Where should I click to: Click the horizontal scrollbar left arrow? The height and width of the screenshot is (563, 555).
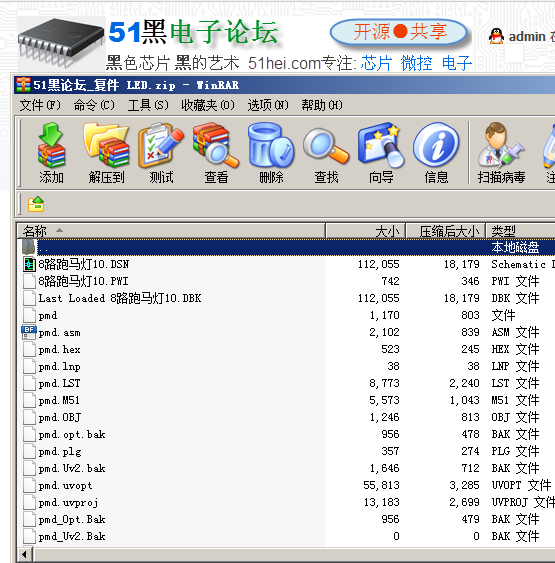pyautogui.click(x=24, y=554)
